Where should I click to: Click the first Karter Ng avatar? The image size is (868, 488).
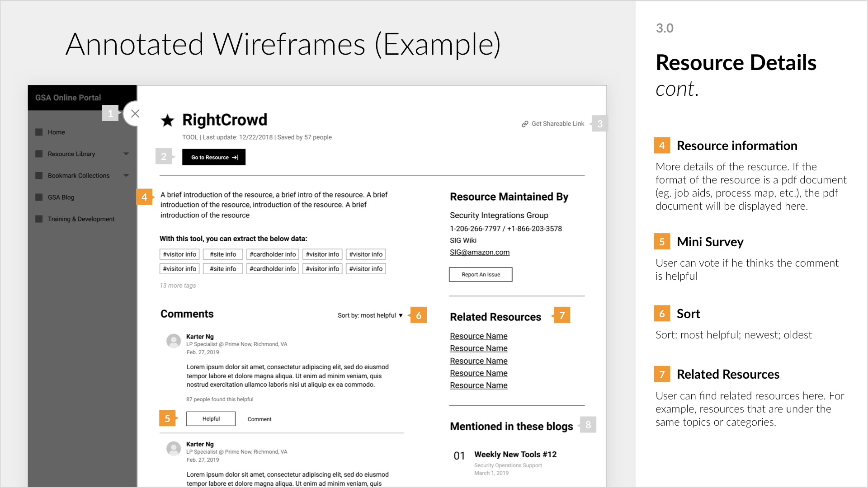[174, 341]
